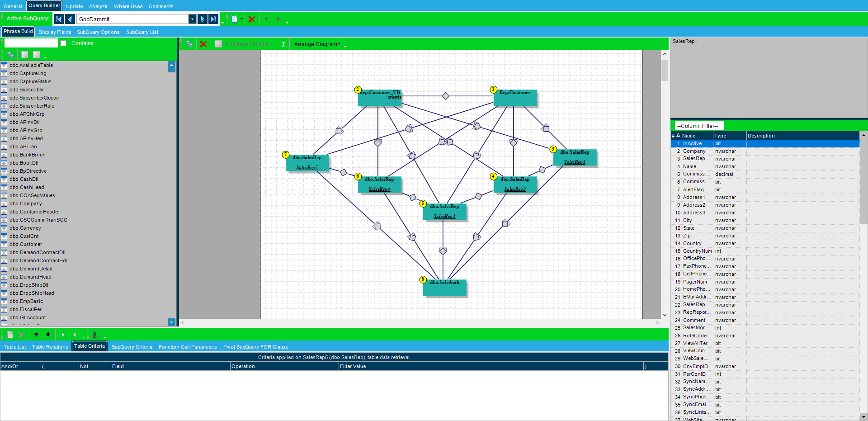Viewport: 868px width, 421px height.
Task: Open new subquery icon dropdown arrow
Action: click(x=241, y=19)
